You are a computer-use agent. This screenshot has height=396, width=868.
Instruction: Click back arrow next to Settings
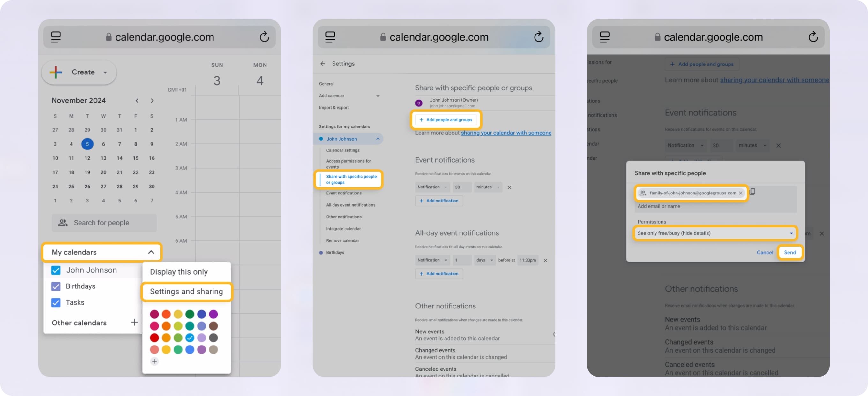323,64
